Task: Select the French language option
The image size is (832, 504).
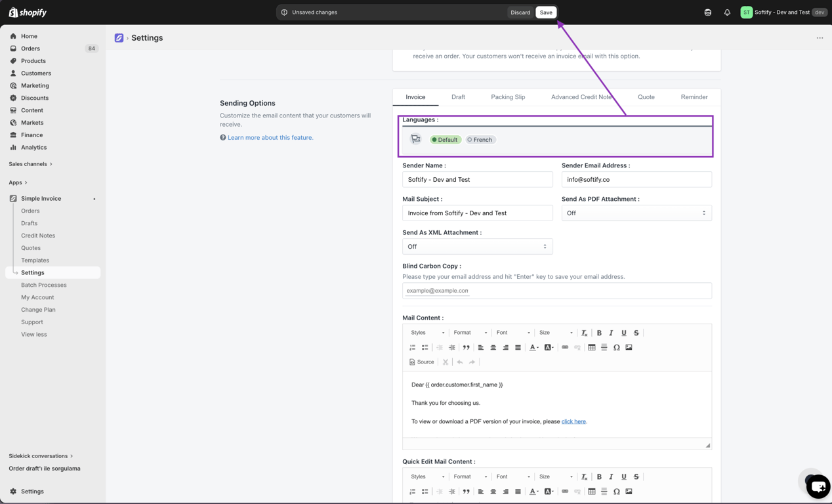Action: [480, 140]
